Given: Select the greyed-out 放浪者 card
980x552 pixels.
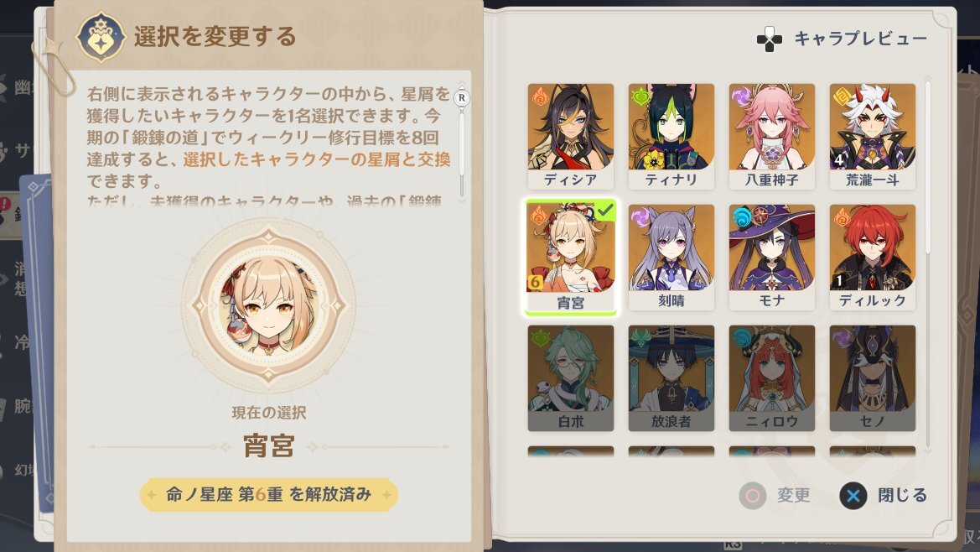Looking at the screenshot, I should pos(671,378).
